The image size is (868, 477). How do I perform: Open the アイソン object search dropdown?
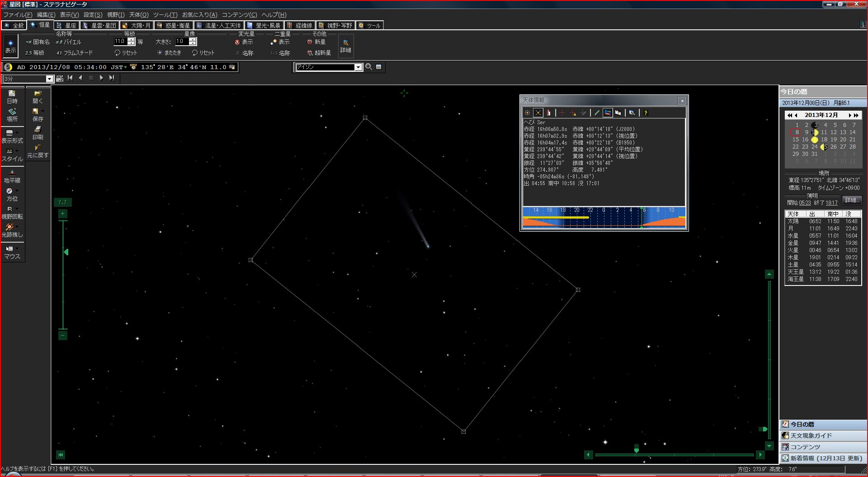(x=358, y=67)
